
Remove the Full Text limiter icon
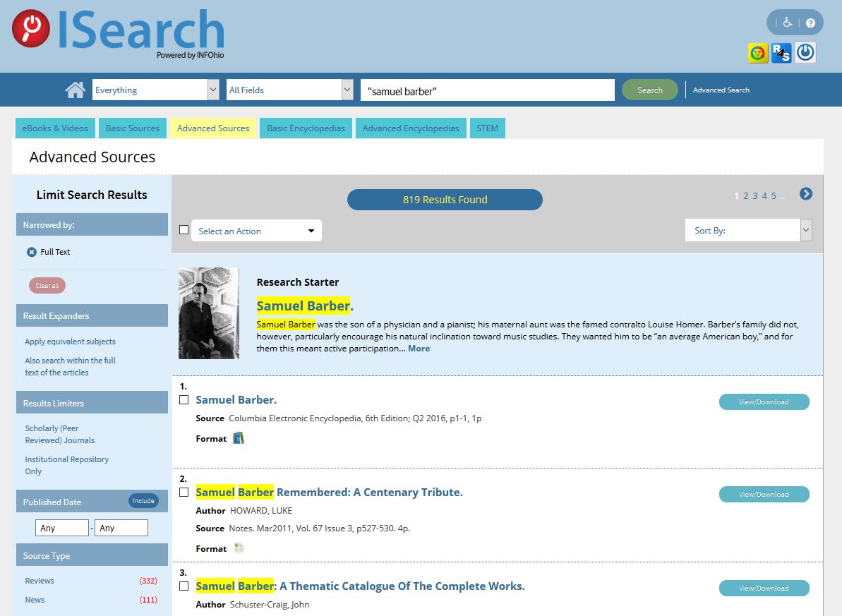click(32, 252)
